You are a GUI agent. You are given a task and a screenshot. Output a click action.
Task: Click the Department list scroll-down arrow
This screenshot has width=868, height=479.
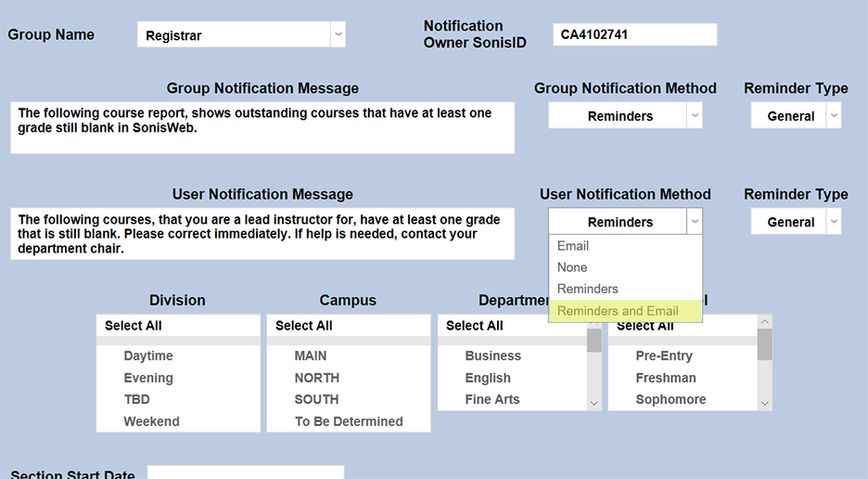click(594, 404)
